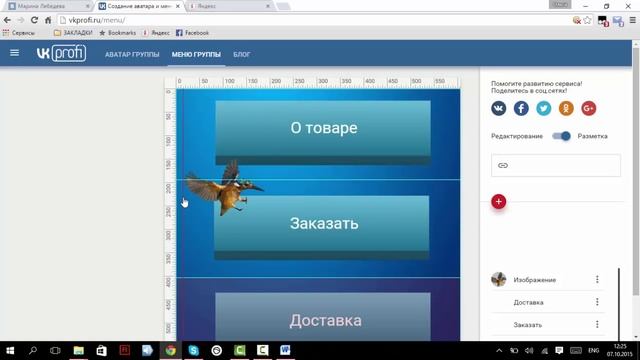Open the hamburger sidebar menu
This screenshot has width=640, height=360.
click(x=14, y=53)
